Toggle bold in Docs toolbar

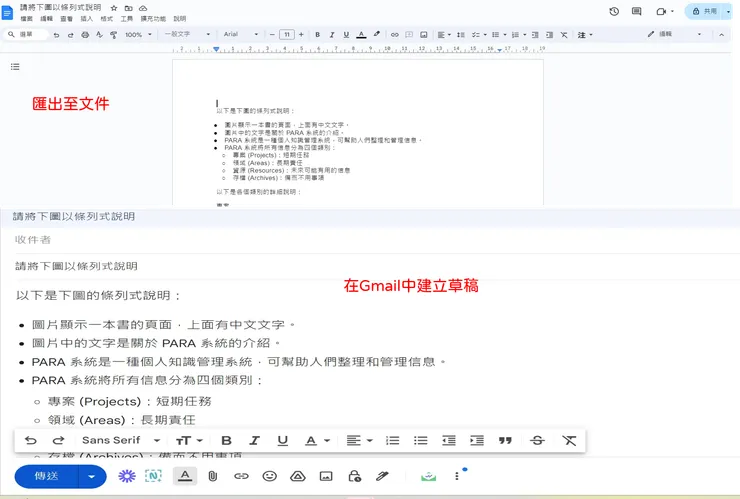[318, 34]
